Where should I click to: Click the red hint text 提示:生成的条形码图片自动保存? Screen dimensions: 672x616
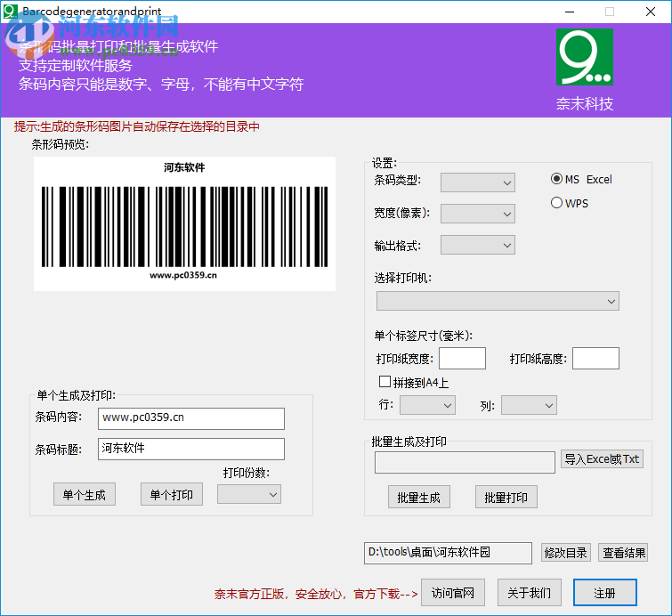[137, 127]
